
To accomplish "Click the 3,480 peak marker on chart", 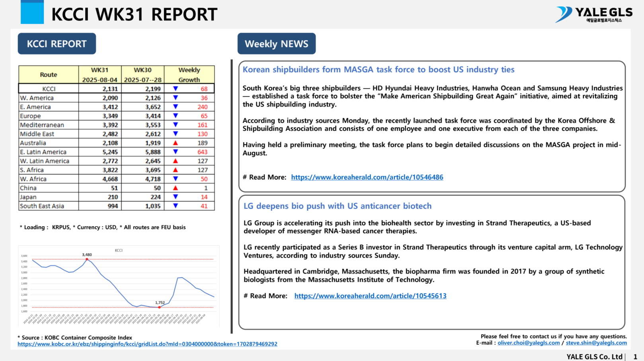I will pos(87,259).
